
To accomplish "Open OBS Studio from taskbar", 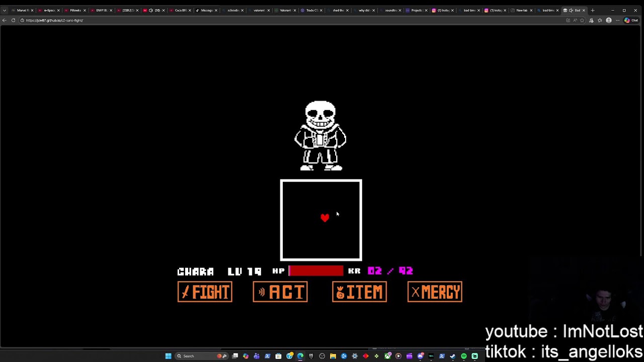I will (322, 356).
